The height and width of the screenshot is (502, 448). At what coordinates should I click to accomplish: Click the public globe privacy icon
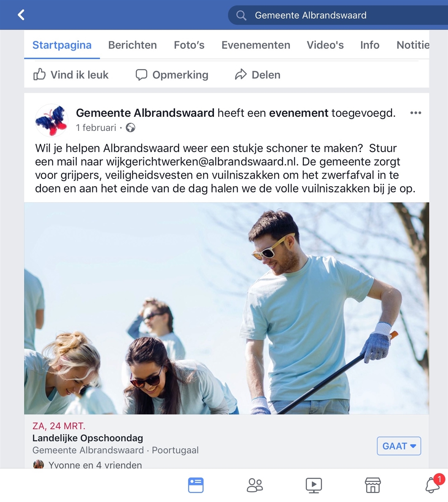(x=130, y=128)
